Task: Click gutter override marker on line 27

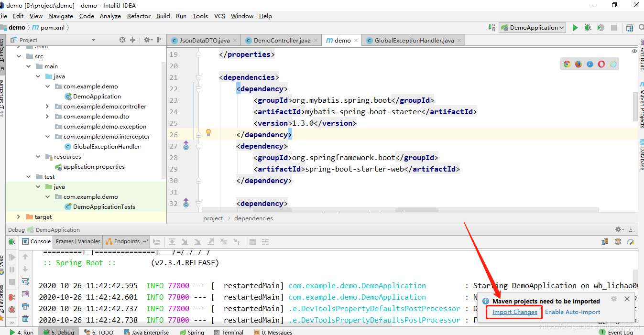Action: click(186, 146)
